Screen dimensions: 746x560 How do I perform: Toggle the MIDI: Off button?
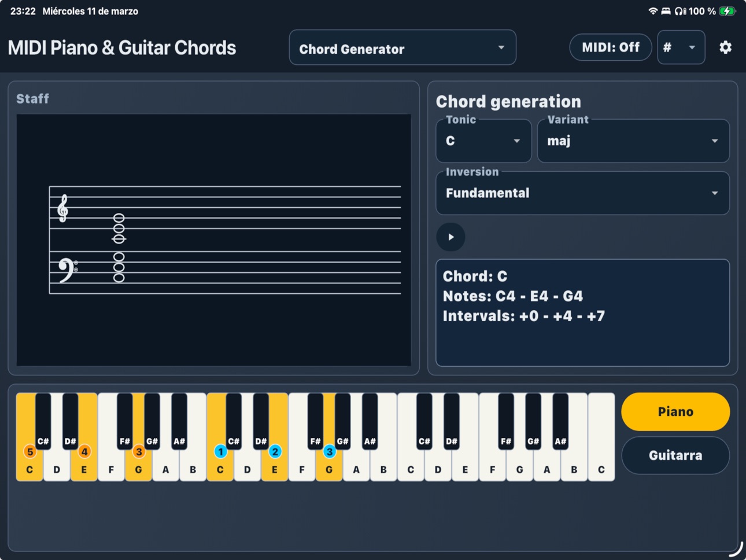coord(610,47)
